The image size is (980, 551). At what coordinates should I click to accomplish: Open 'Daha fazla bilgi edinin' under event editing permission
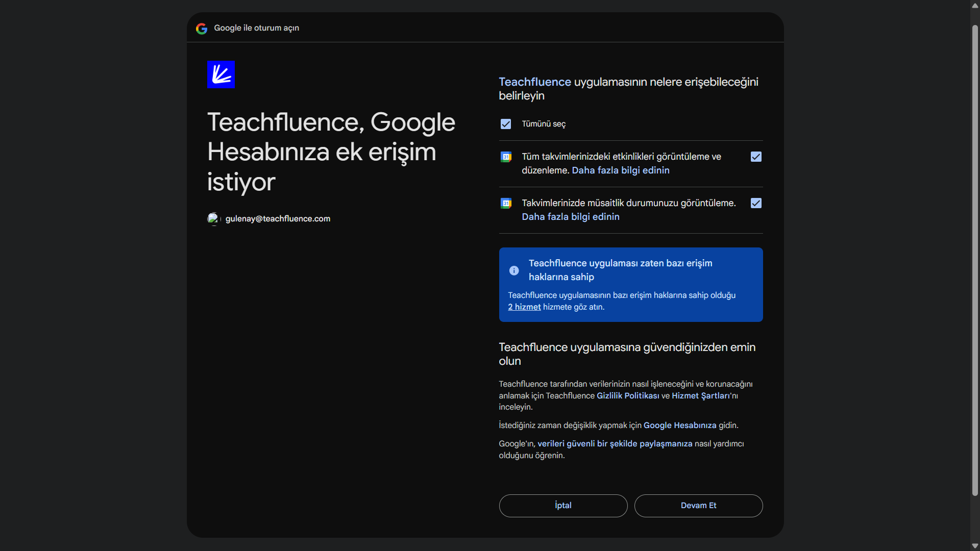click(x=621, y=170)
